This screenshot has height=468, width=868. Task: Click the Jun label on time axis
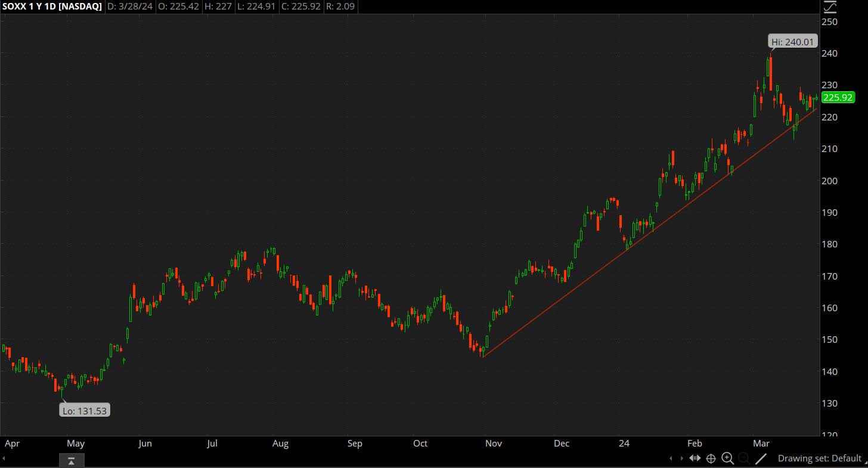pyautogui.click(x=145, y=444)
